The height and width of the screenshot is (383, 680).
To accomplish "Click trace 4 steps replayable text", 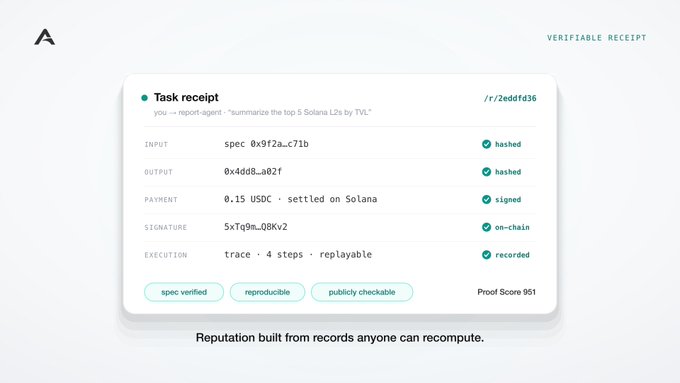I will pyautogui.click(x=298, y=255).
